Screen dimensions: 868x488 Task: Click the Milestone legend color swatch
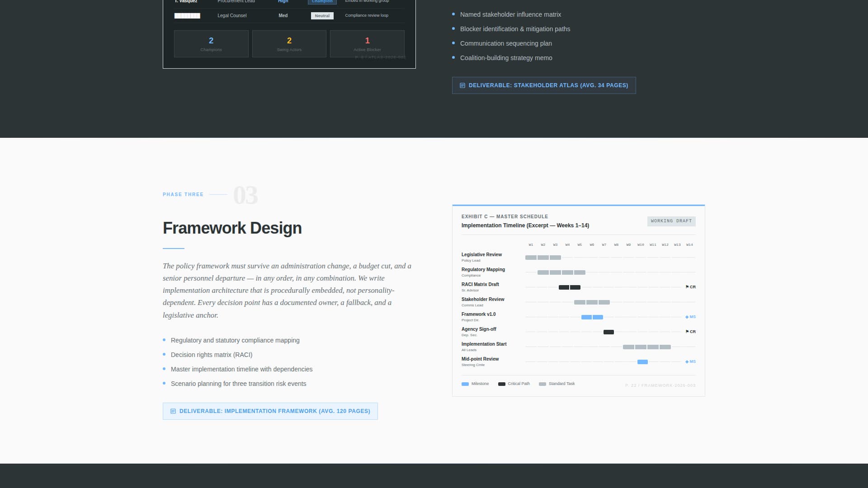465,384
